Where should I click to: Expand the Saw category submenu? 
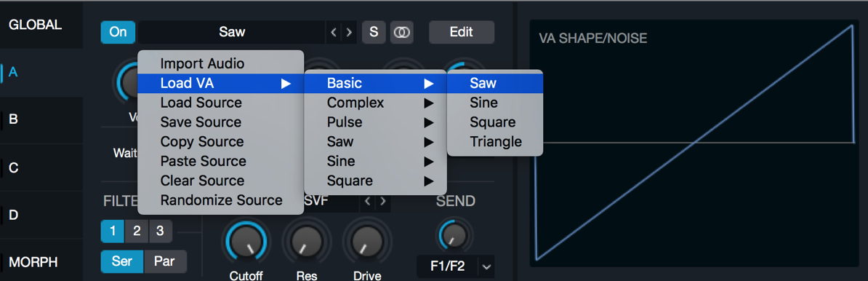point(375,141)
